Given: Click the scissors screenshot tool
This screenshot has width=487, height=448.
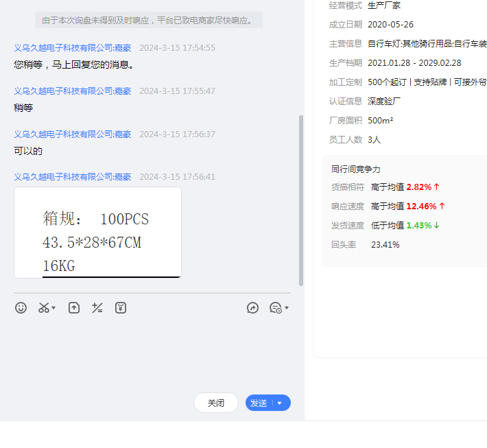Looking at the screenshot, I should click(44, 308).
